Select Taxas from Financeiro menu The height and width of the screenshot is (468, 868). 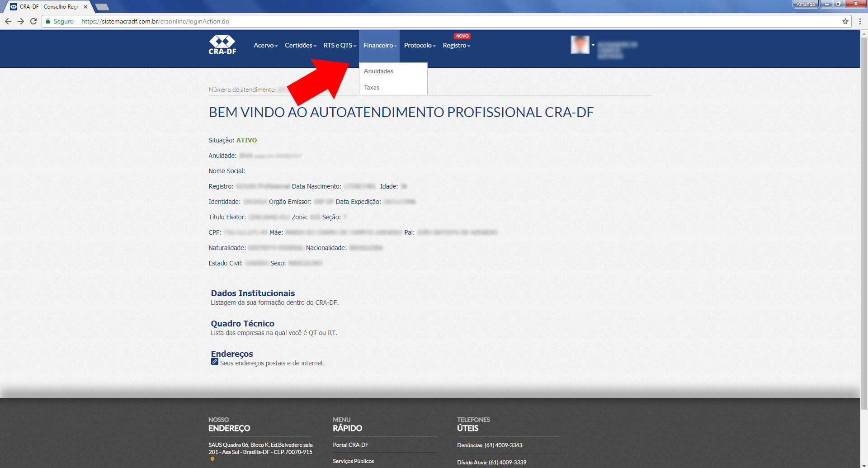pos(372,87)
